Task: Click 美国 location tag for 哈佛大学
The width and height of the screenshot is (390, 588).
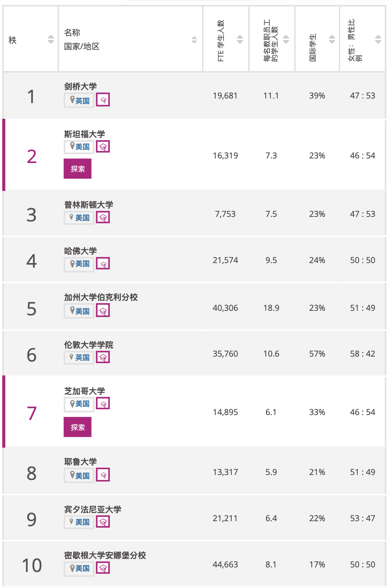Action: (x=79, y=264)
